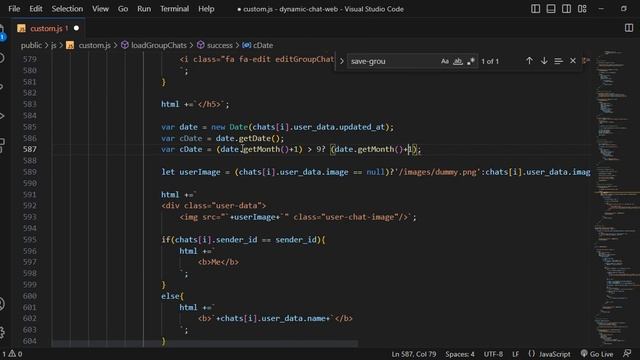640x360 pixels.
Task: Go to previous match arrow
Action: [x=529, y=61]
